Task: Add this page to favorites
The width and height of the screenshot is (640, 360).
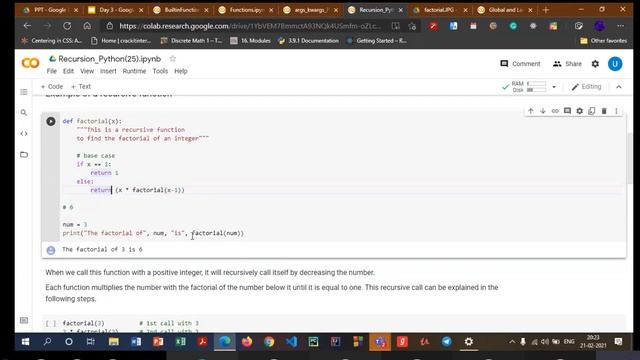Action: [x=412, y=26]
